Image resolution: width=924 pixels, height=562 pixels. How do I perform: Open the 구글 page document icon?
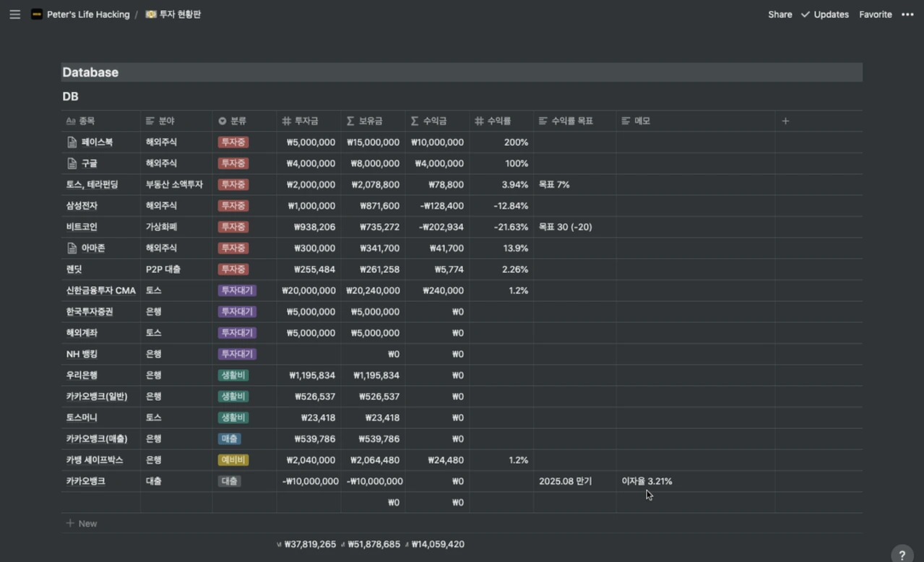[x=72, y=163]
